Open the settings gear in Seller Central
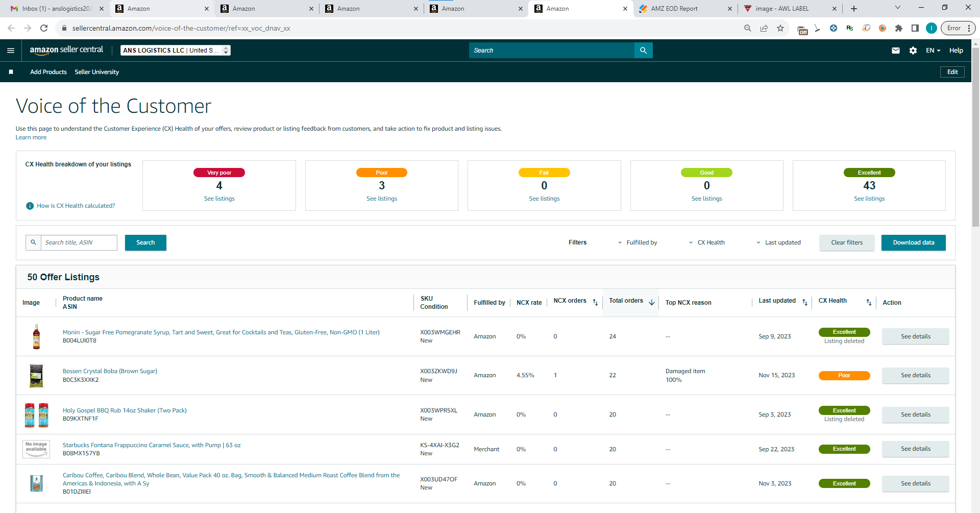The height and width of the screenshot is (513, 980). (913, 51)
